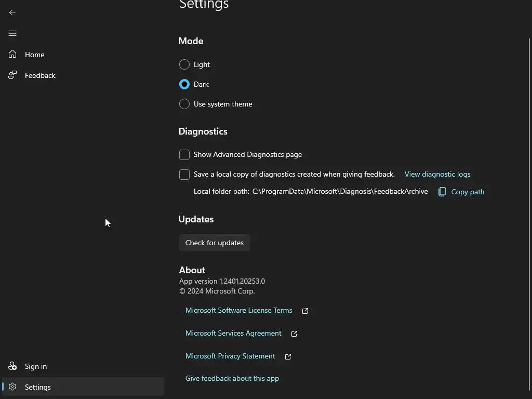The width and height of the screenshot is (532, 399).
Task: Select the Dark mode radio button
Action: (184, 84)
